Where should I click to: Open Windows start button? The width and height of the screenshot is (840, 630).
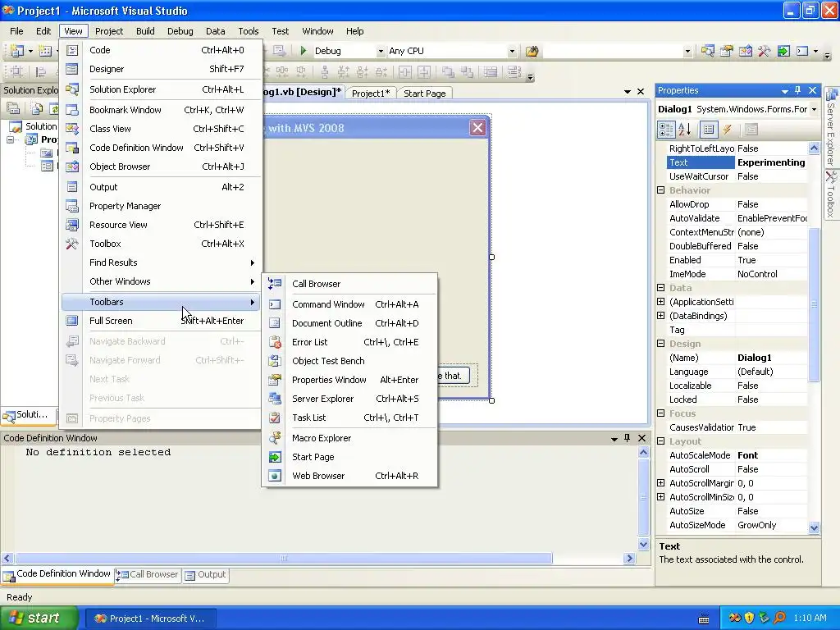click(39, 618)
